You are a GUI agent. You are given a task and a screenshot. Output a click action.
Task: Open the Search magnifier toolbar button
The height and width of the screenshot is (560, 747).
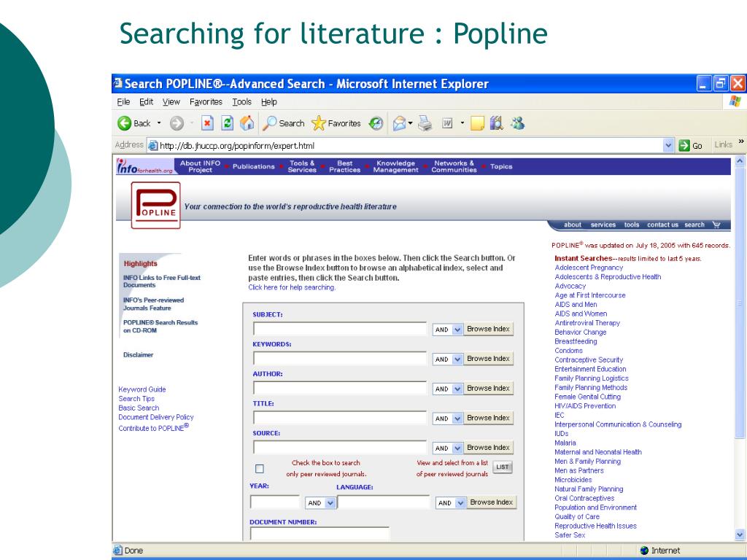pos(284,123)
